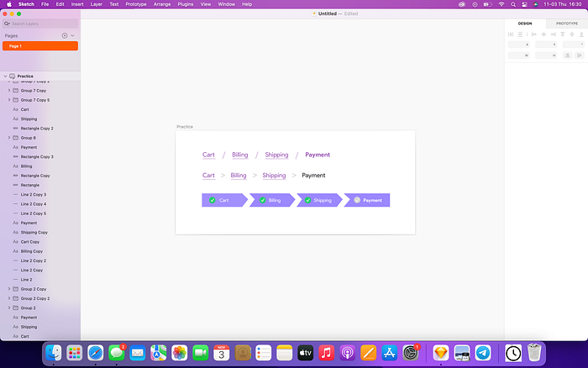588x368 pixels.
Task: Click the Shipping link in arrow breadcrumb
Action: [274, 176]
